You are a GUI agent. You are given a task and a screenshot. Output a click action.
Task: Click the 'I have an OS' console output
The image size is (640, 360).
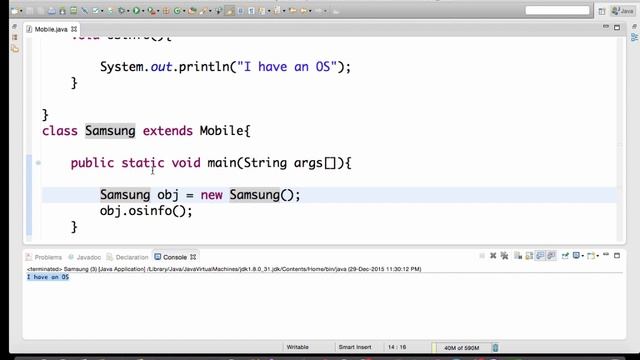pyautogui.click(x=48, y=277)
